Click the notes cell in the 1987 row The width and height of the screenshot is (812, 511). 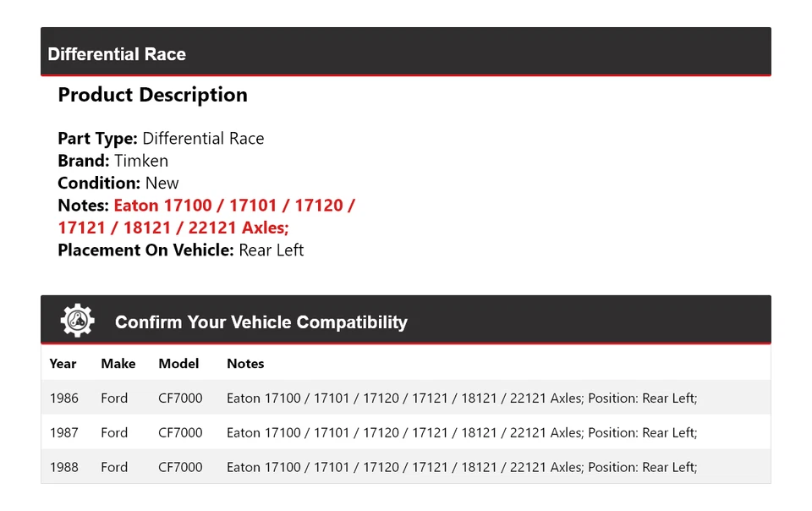(462, 432)
